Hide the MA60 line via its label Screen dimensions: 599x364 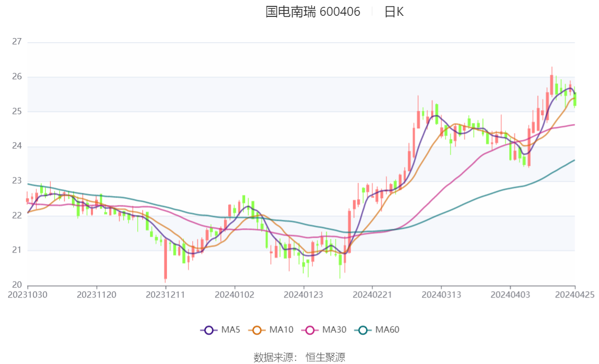pyautogui.click(x=387, y=330)
